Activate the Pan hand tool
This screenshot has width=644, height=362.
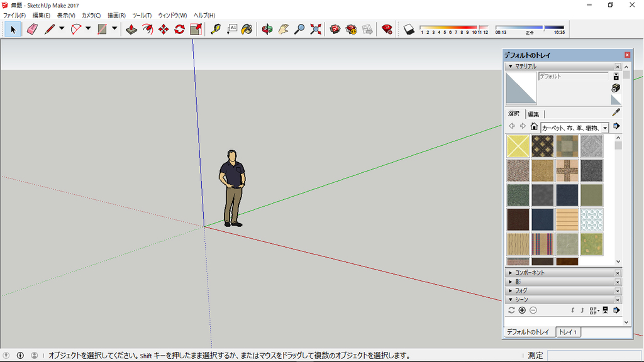point(284,30)
